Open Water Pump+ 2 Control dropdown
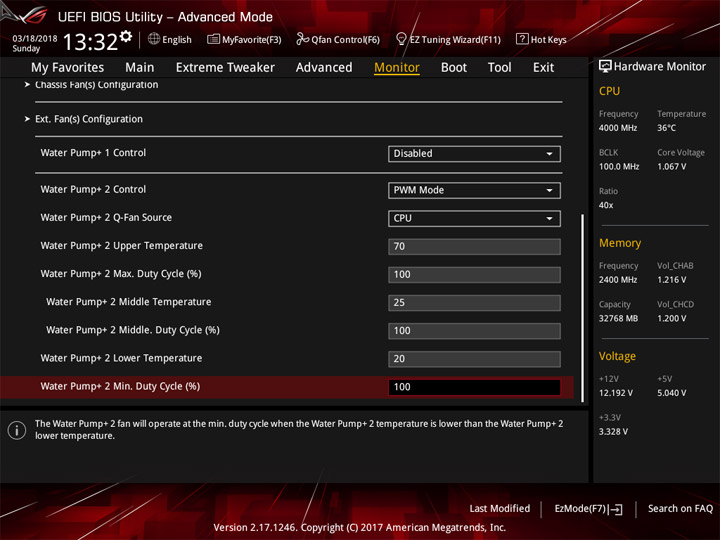720x540 pixels. 474,190
